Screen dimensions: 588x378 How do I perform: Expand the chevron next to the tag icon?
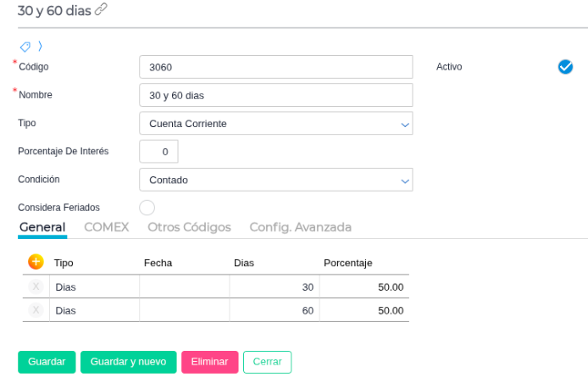40,46
